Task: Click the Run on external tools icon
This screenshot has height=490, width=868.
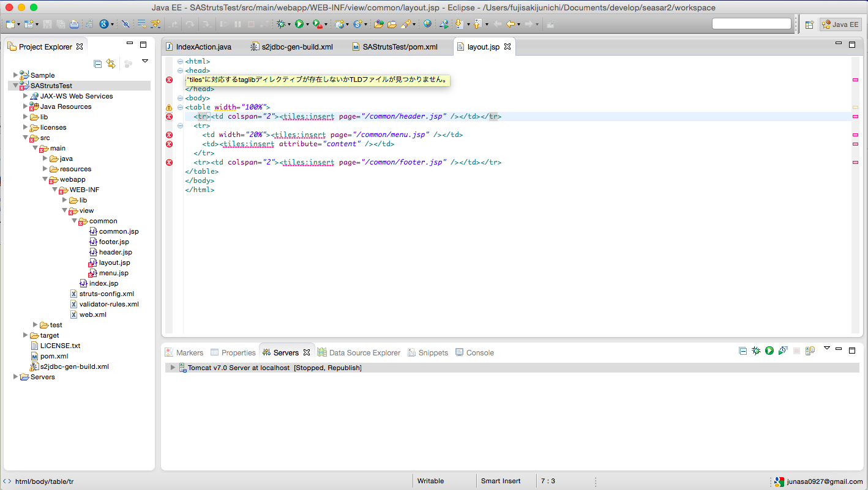Action: tap(317, 24)
